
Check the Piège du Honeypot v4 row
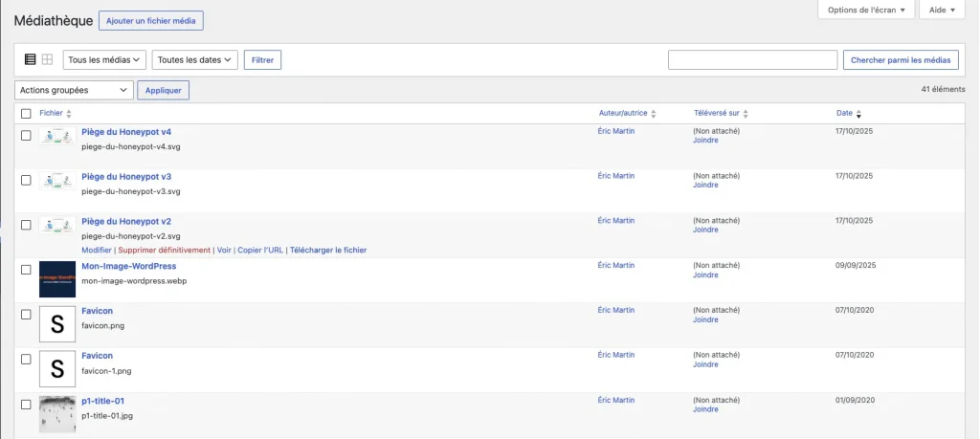pos(26,136)
